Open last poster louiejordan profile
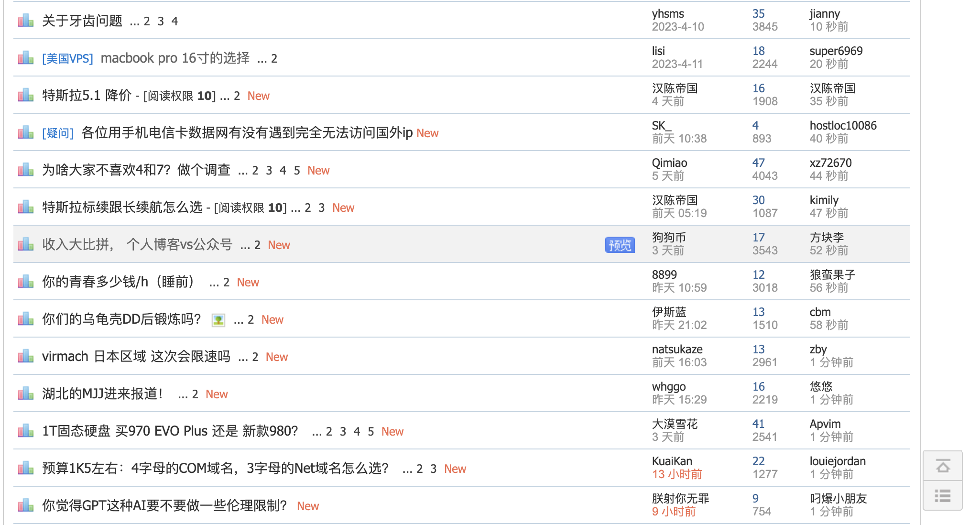 point(837,461)
